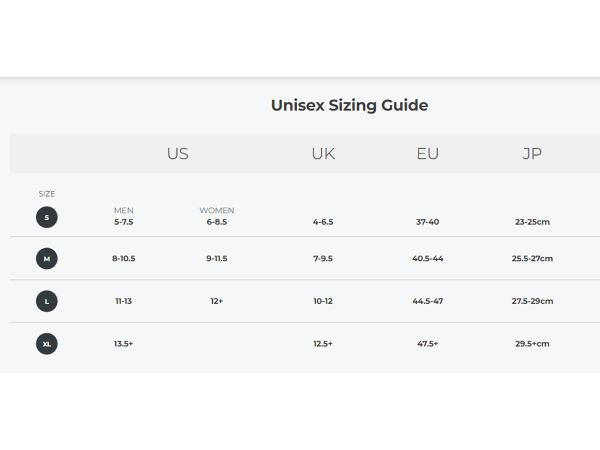
Task: Click the M size circle icon
Action: click(47, 259)
